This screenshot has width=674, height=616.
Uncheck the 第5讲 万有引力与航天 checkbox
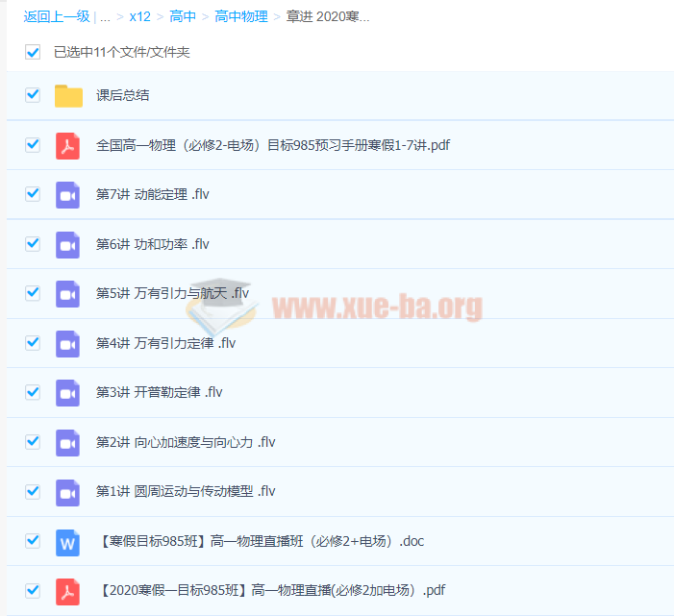[33, 292]
